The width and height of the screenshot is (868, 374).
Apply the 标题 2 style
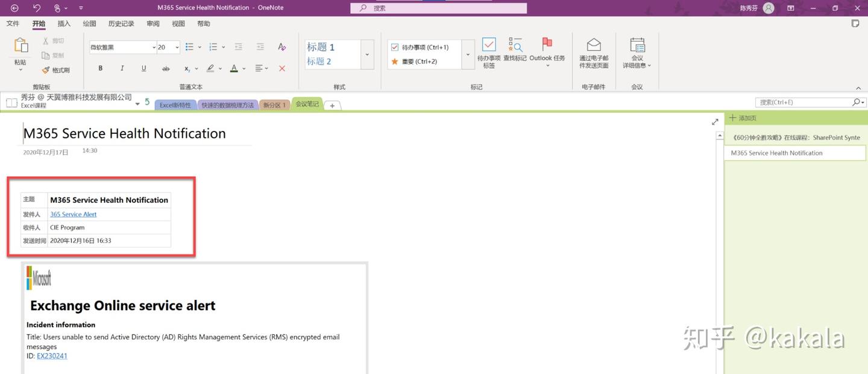tap(319, 61)
